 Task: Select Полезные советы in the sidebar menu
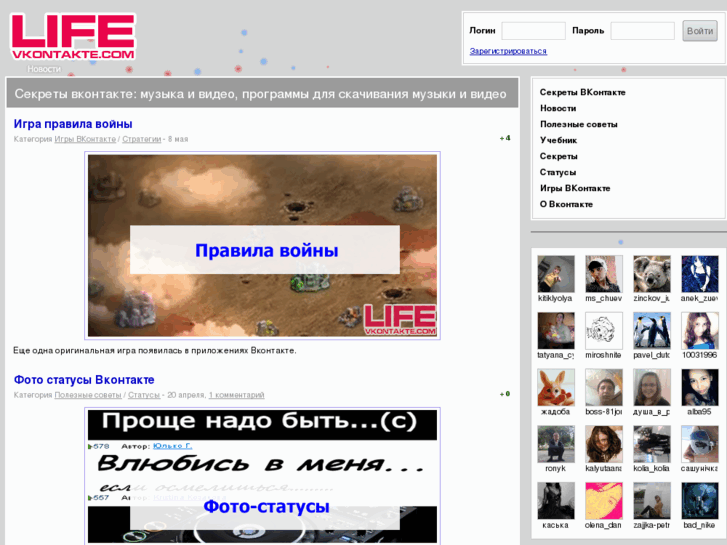click(x=579, y=124)
